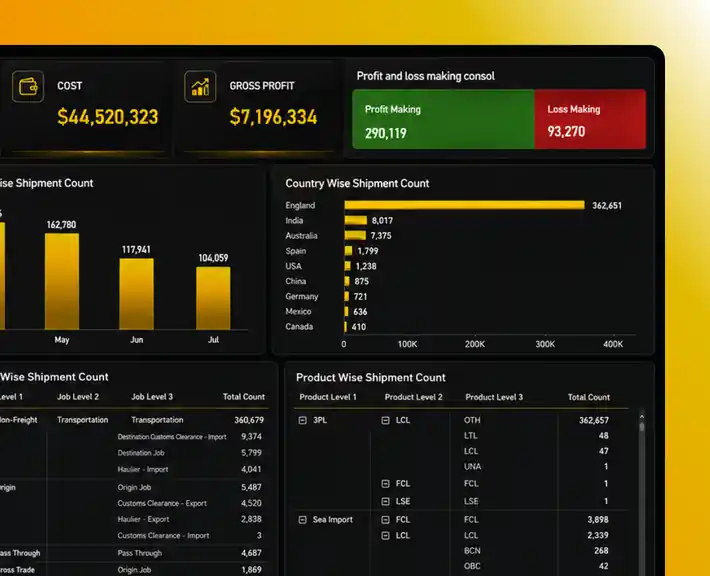Image resolution: width=710 pixels, height=576 pixels.
Task: Click the Mexico country label
Action: [x=298, y=312]
